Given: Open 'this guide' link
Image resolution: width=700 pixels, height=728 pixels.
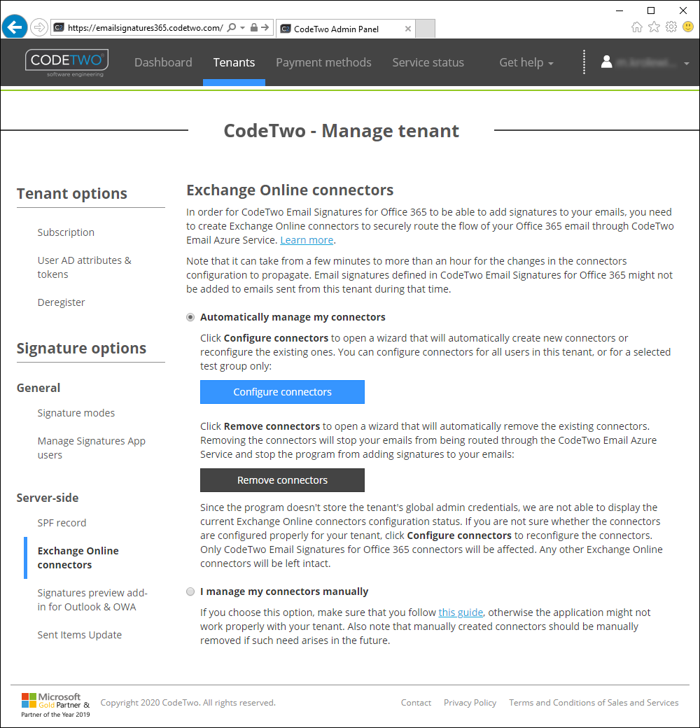Looking at the screenshot, I should coord(460,612).
